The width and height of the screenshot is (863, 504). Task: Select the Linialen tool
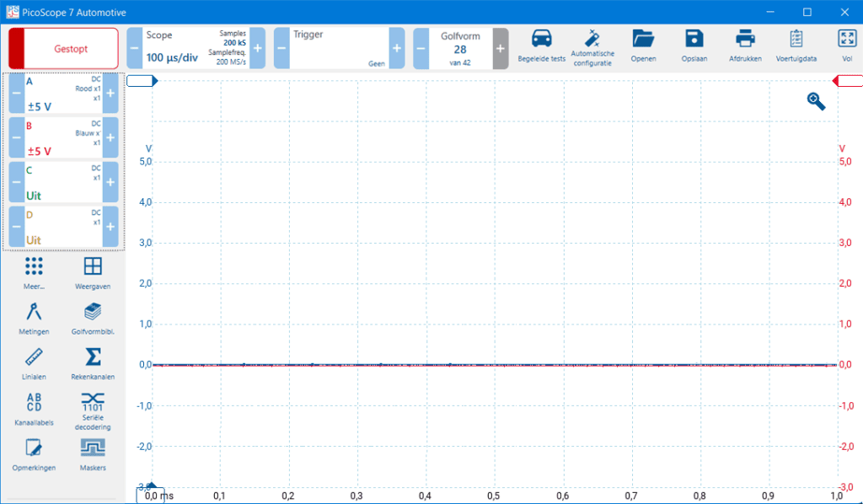[x=33, y=364]
